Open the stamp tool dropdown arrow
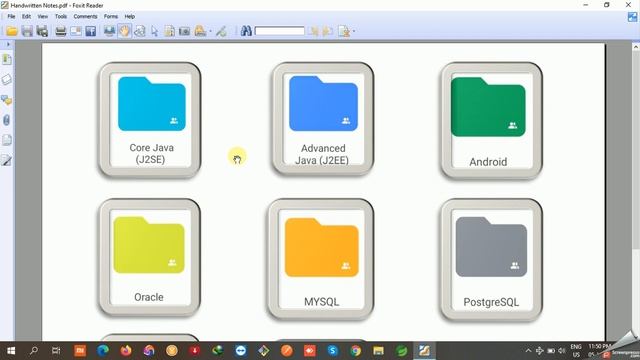The height and width of the screenshot is (360, 640). click(x=211, y=31)
